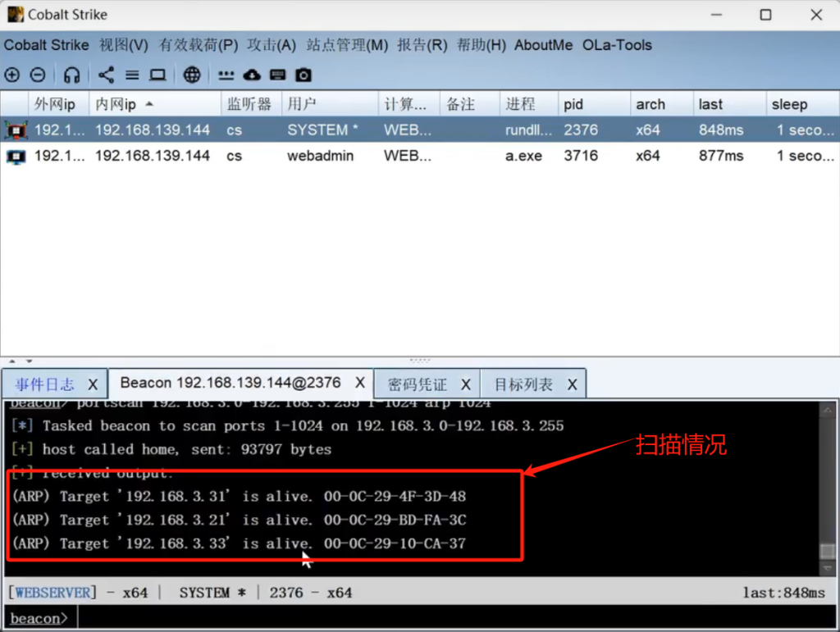Image resolution: width=840 pixels, height=632 pixels.
Task: Open keystrokes via the keyboard icon
Action: pos(277,75)
